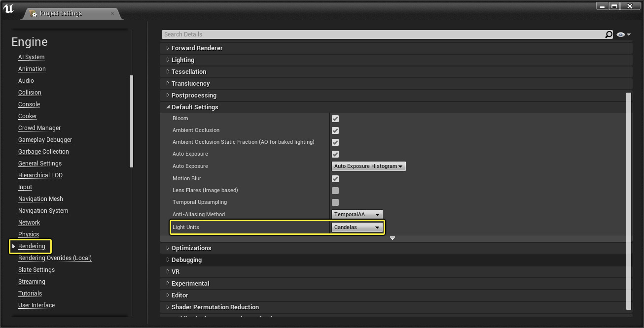Screen dimensions: 644x328
Task: Select Physics in the Engine sidebar
Action: (x=29, y=234)
